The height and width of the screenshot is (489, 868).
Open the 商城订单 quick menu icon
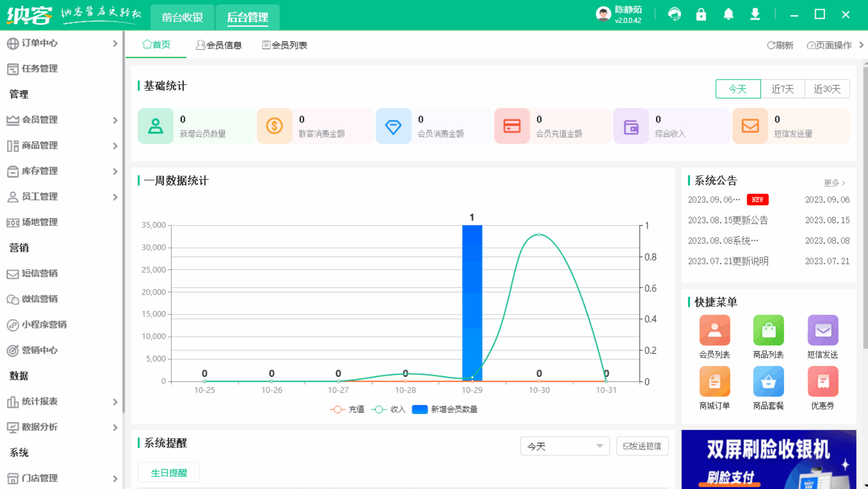[714, 382]
